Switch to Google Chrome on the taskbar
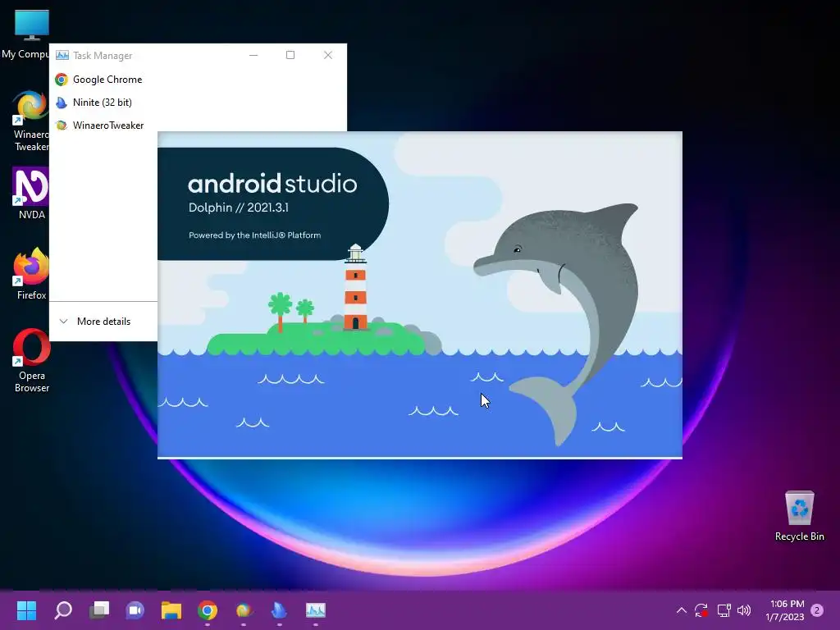 208,610
